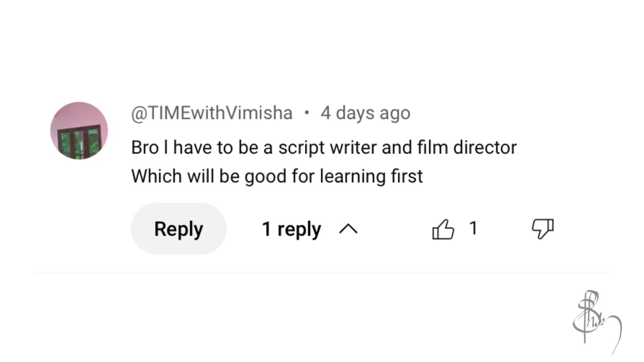
Task: Click the like count number 1
Action: point(473,228)
